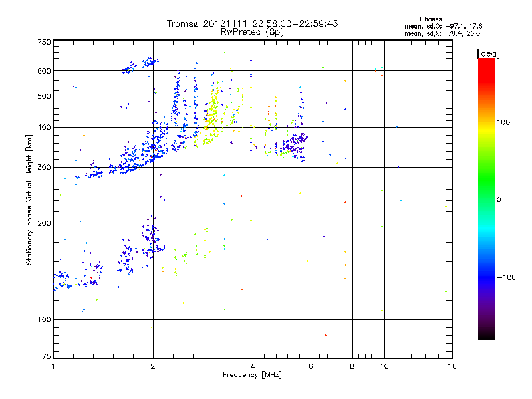The width and height of the screenshot is (532, 399).
Task: Click the blue echo cluster at 1 MHz, 130 km
Action: pos(63,280)
